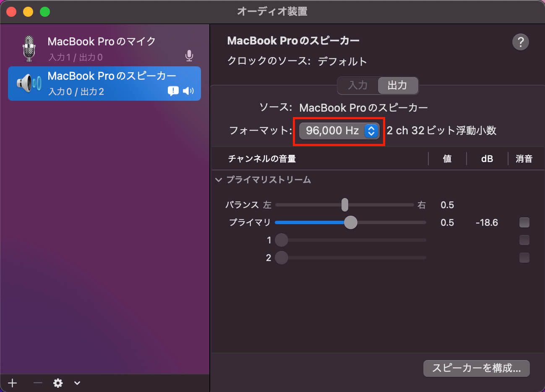
Task: Click the スピーカーを構成... button
Action: (477, 368)
